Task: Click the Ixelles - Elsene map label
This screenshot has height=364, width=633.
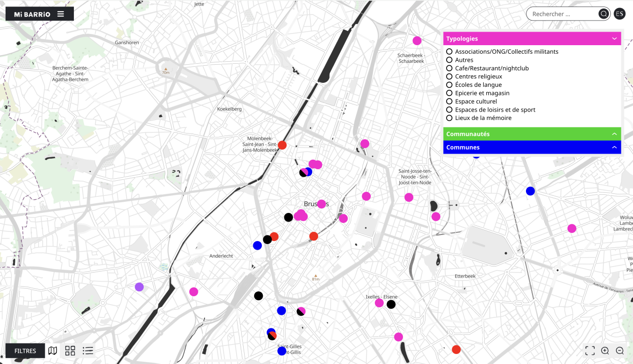Action: [x=382, y=297]
